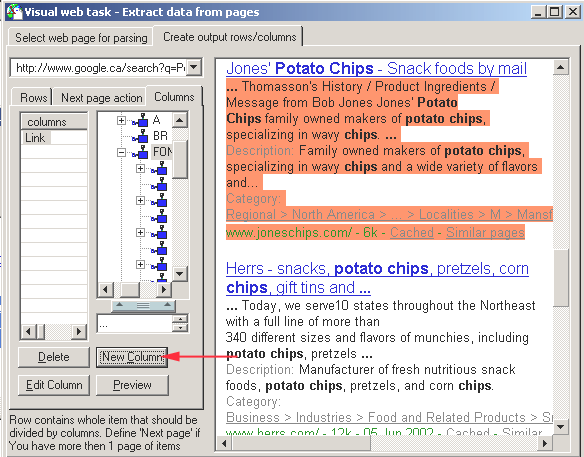Open Business > Industries category link
Image resolution: width=584 pixels, height=457 pixels.
389,418
